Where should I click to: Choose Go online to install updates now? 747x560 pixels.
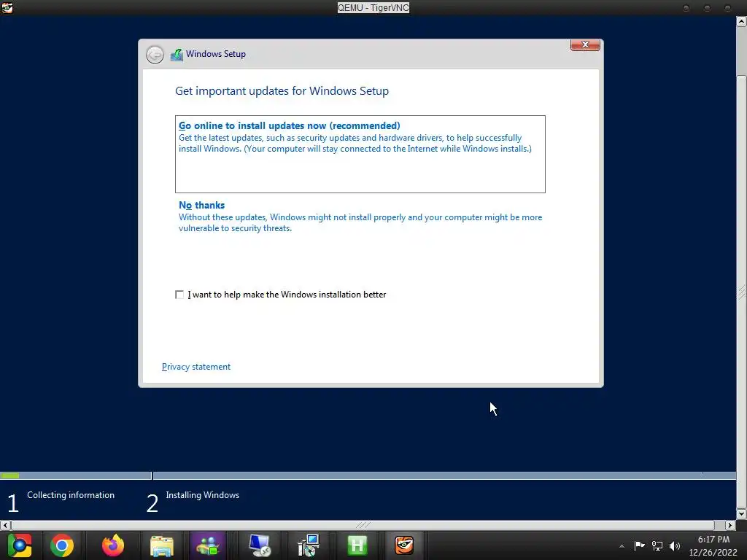(360, 154)
